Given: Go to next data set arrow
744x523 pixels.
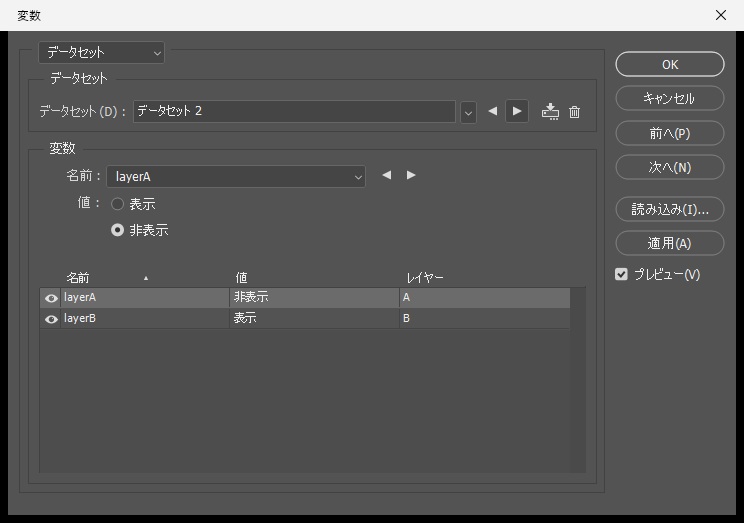Looking at the screenshot, I should pos(517,111).
